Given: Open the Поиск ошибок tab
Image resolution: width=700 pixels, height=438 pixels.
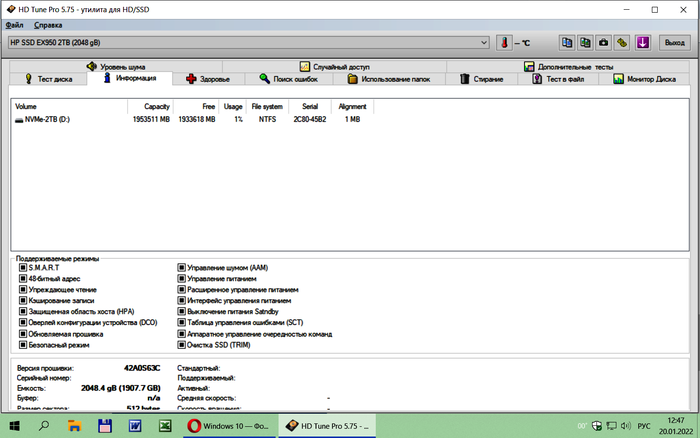Looking at the screenshot, I should 288,79.
